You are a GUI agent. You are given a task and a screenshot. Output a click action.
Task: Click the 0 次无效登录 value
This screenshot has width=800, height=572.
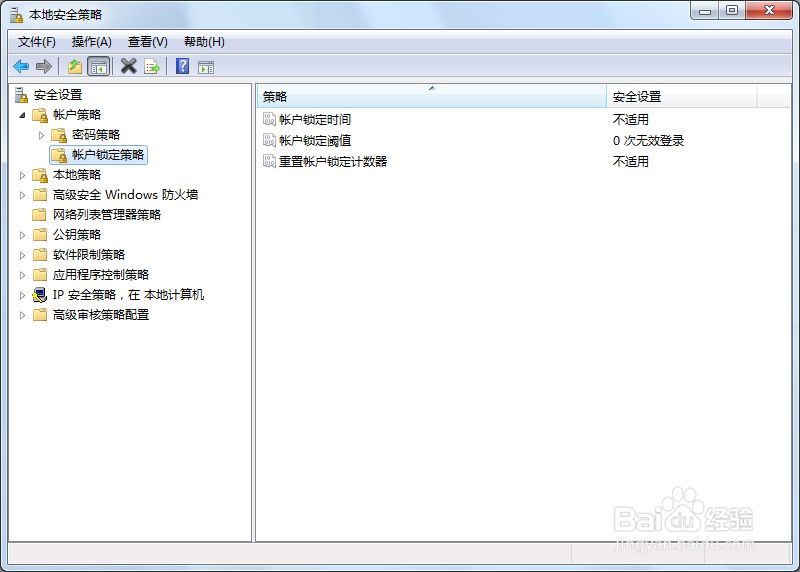[x=648, y=140]
